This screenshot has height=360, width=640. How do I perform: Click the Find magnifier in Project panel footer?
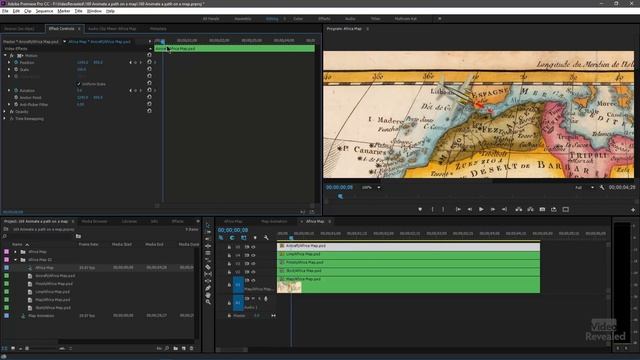tap(167, 348)
